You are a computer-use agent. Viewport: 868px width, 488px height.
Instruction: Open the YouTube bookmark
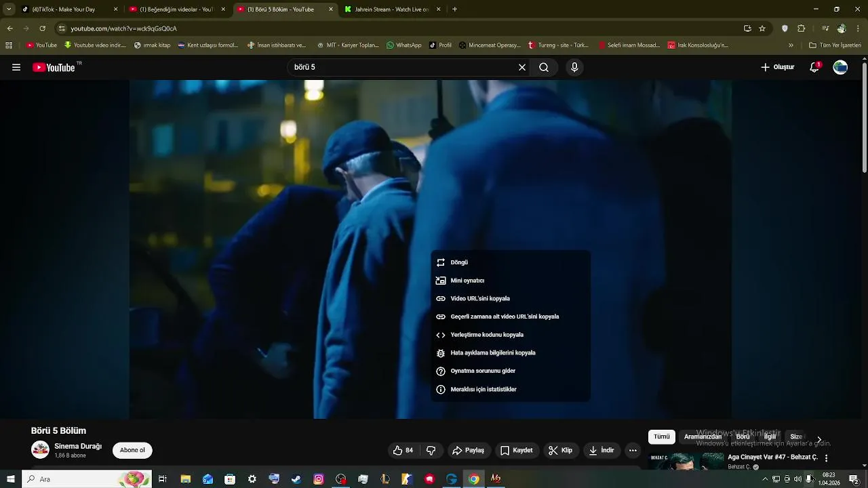[x=41, y=45]
